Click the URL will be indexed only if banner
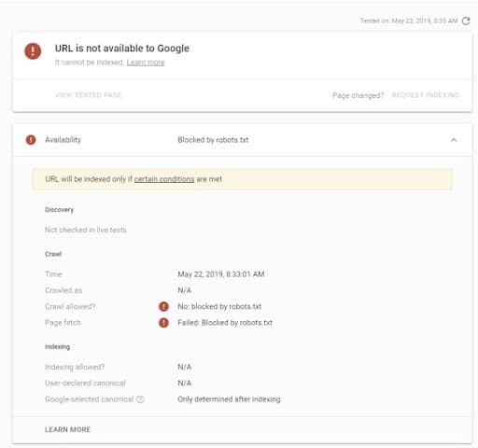The width and height of the screenshot is (478, 448). pyautogui.click(x=242, y=179)
